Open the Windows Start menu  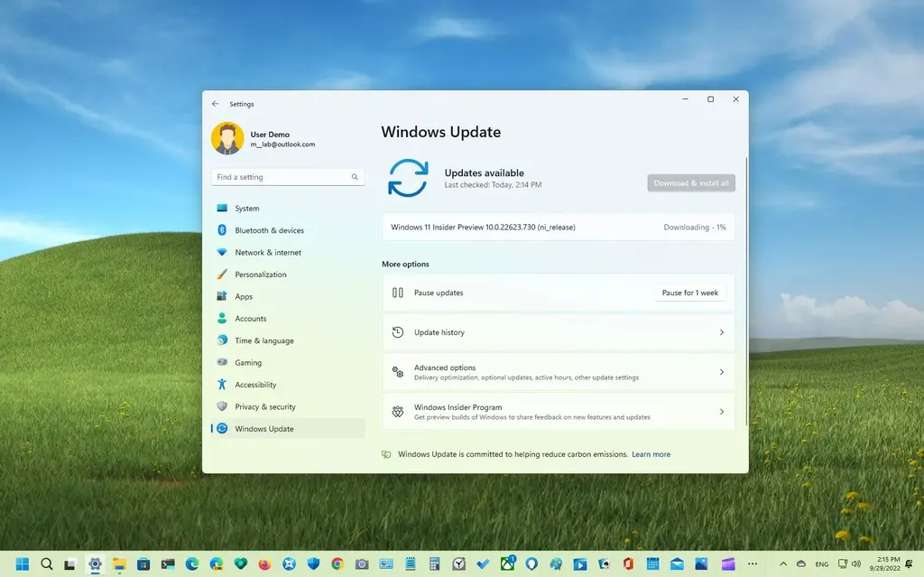coord(23,563)
